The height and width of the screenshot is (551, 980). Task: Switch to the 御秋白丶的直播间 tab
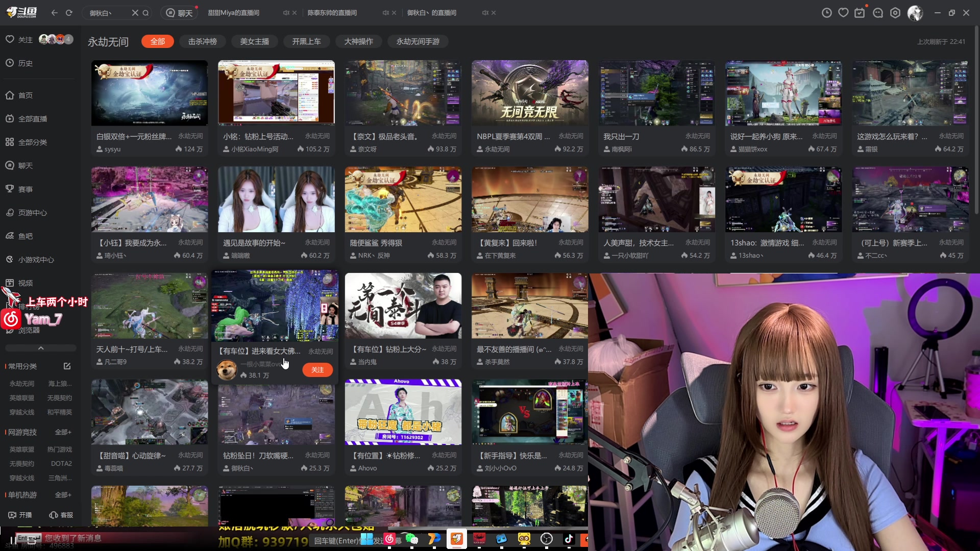coord(432,13)
